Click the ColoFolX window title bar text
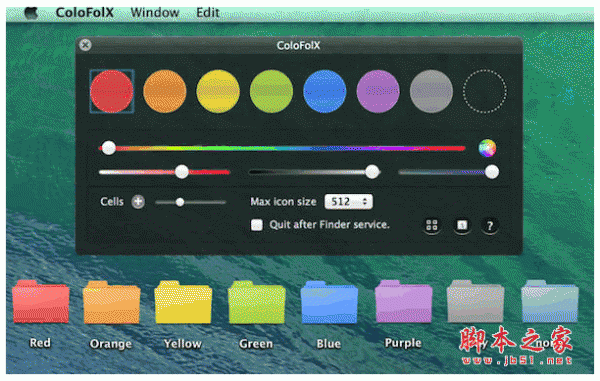 298,46
